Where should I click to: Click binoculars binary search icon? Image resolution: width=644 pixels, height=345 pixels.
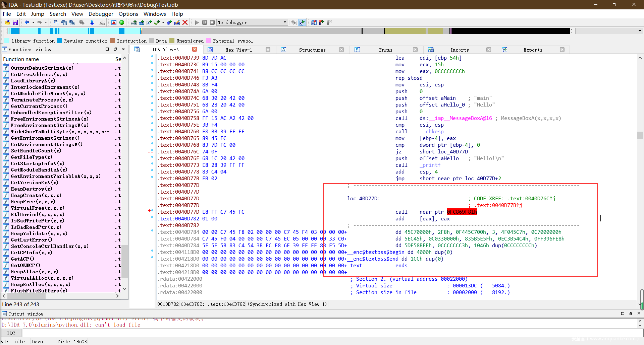click(x=72, y=22)
